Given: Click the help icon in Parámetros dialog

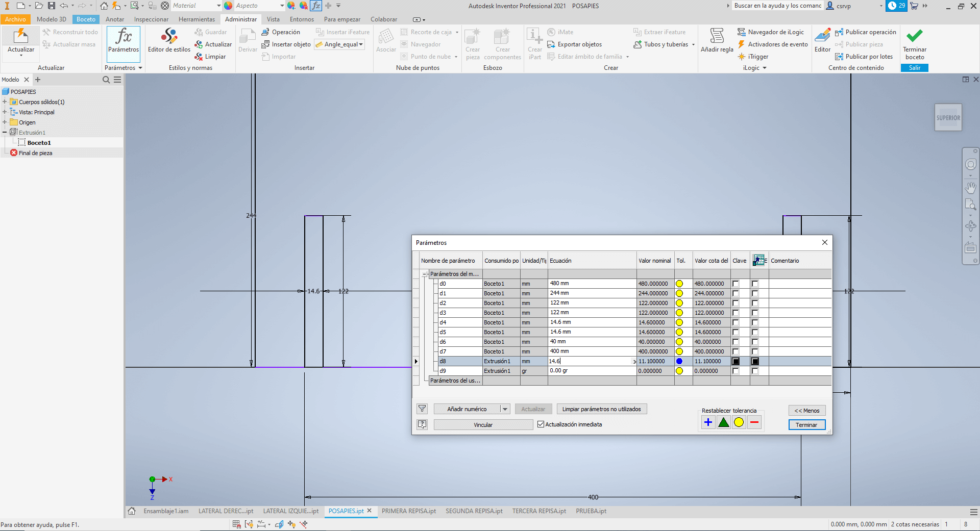Looking at the screenshot, I should tap(422, 424).
